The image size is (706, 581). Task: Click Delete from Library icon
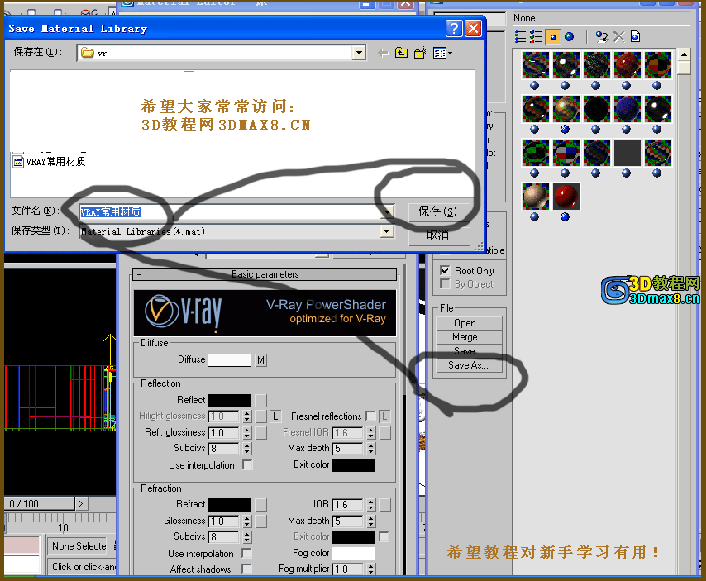click(x=619, y=37)
